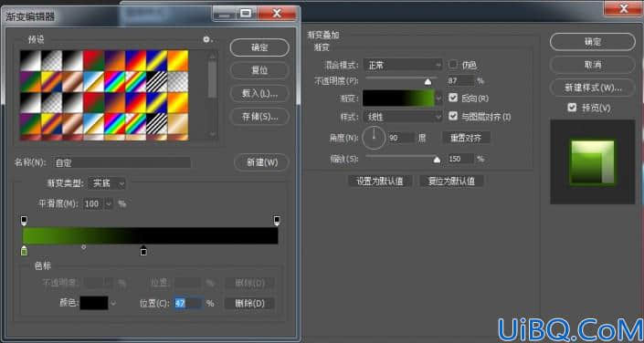
Task: Click the enabled 删除(D) button beside 位置(C)
Action: point(249,304)
